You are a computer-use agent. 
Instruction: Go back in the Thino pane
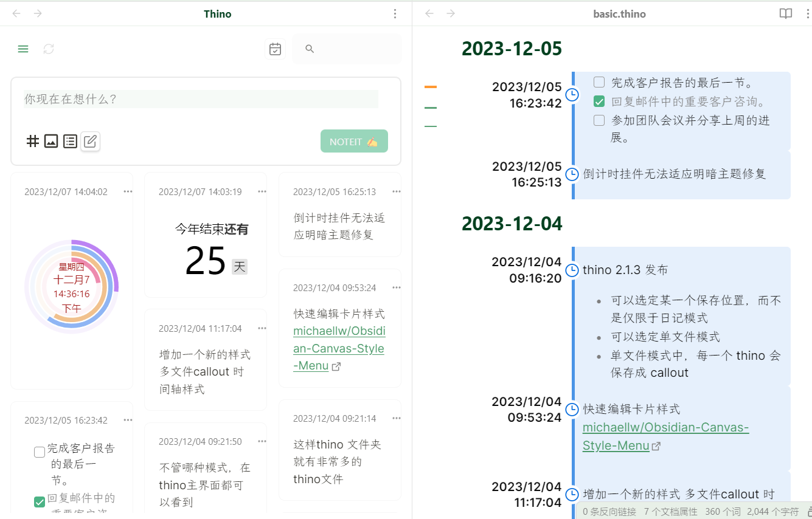(x=16, y=13)
